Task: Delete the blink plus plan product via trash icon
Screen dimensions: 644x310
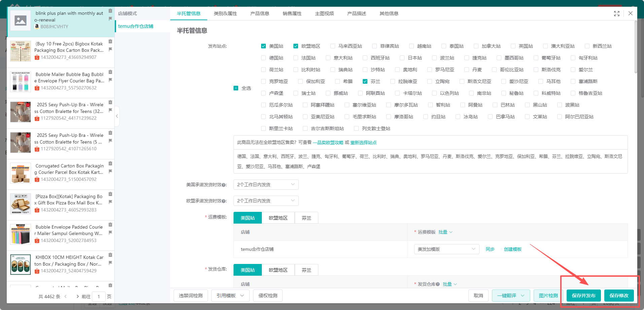Action: coord(110,11)
